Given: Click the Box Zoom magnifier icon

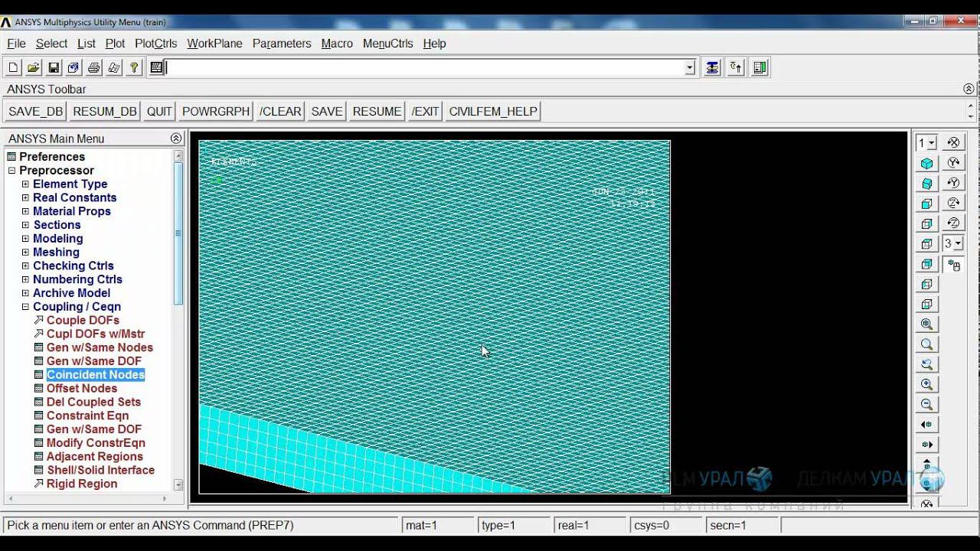Looking at the screenshot, I should (927, 344).
